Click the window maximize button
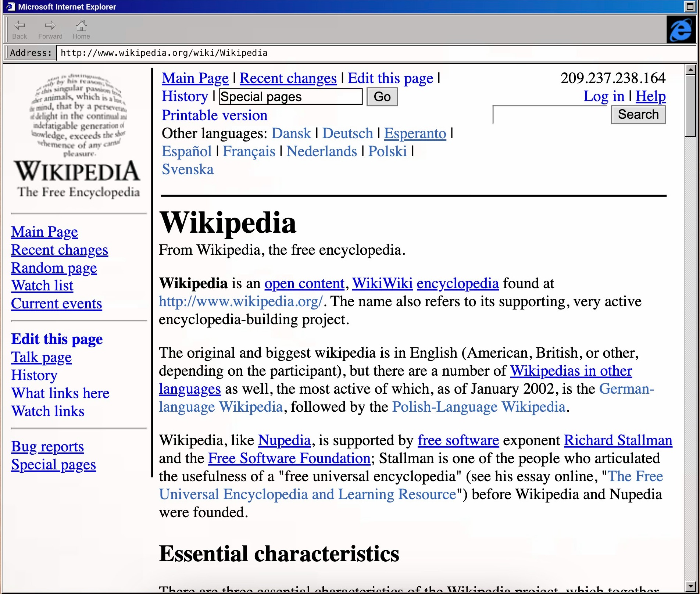Viewport: 700px width, 594px height. [690, 7]
